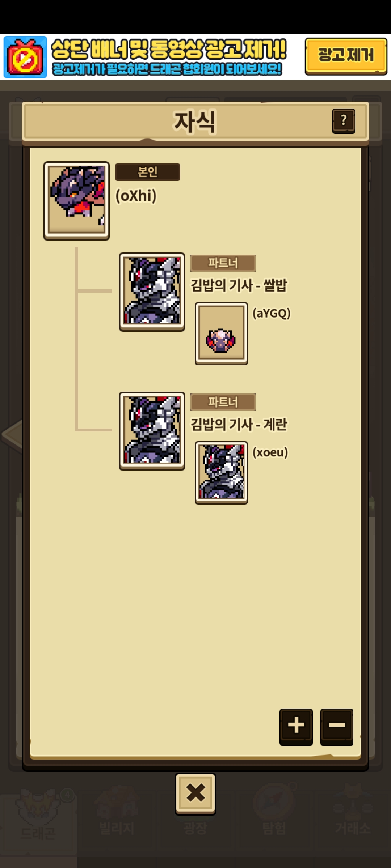Select the oXhi dragon portrait
Viewport: 391px width, 868px height.
76,201
